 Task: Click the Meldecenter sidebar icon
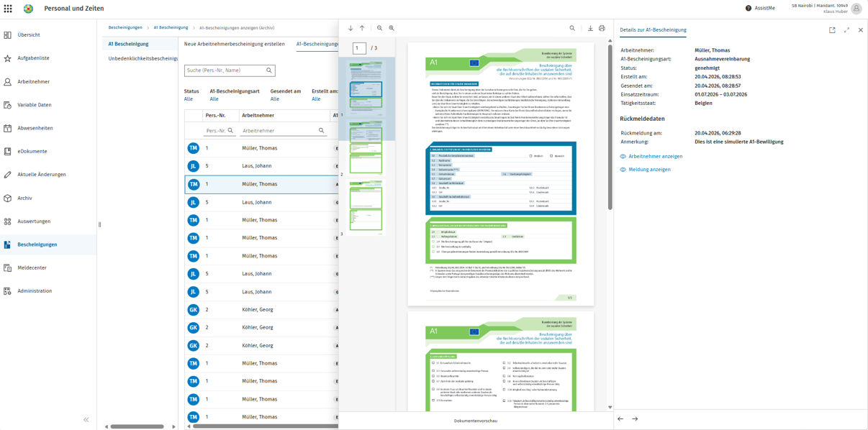pyautogui.click(x=7, y=267)
